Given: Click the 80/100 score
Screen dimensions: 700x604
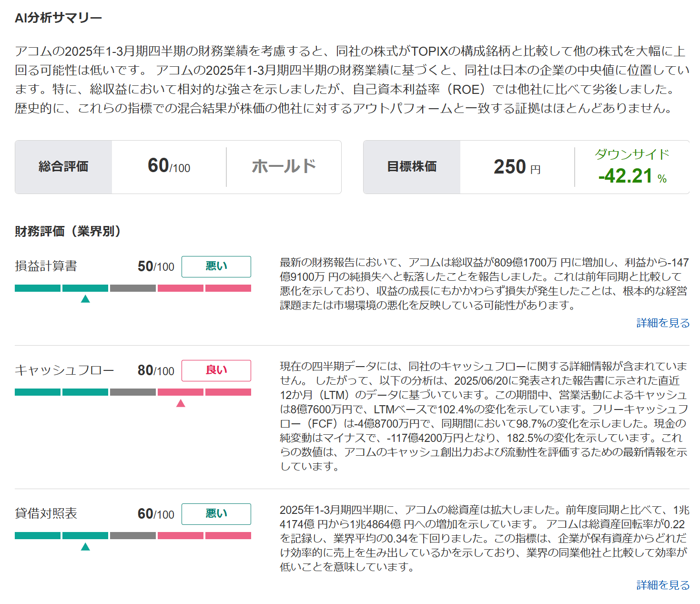Looking at the screenshot, I should [156, 370].
